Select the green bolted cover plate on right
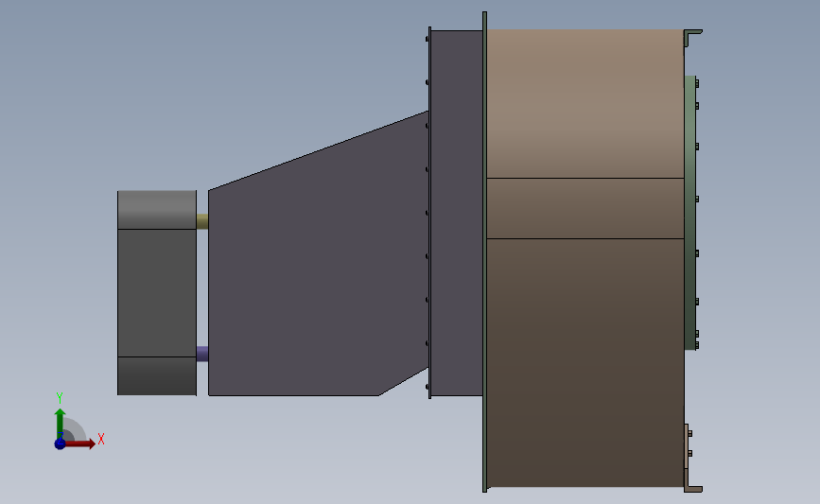The image size is (820, 504). [x=689, y=213]
